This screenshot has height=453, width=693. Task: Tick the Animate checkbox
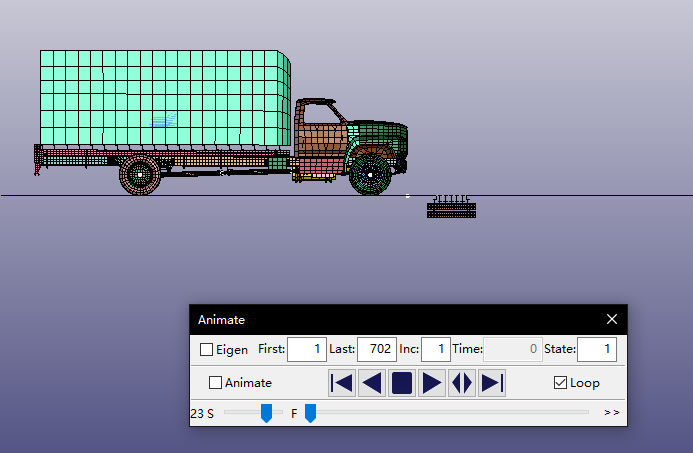coord(215,383)
